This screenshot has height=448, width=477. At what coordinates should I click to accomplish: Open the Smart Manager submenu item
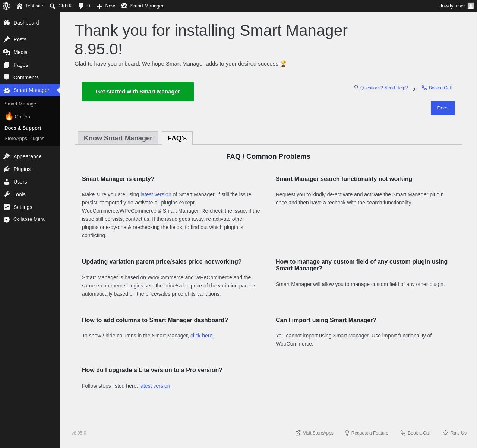30,104
